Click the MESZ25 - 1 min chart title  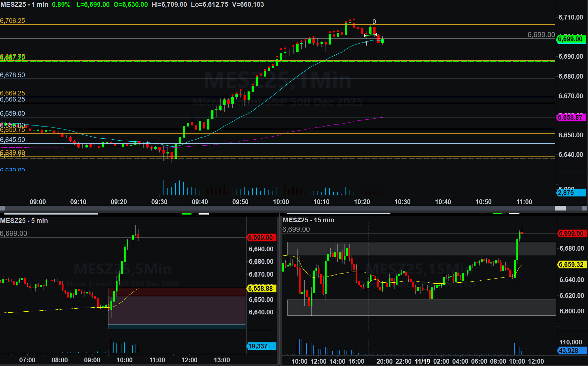pyautogui.click(x=24, y=5)
